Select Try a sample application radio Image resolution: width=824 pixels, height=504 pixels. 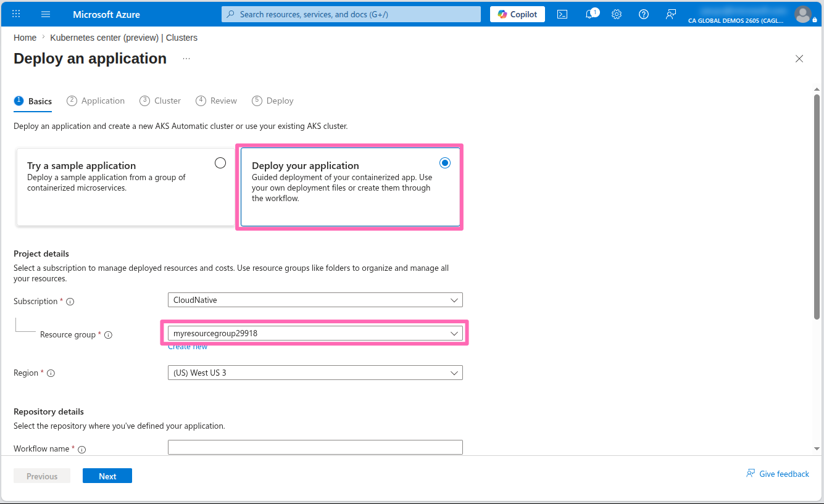tap(220, 163)
